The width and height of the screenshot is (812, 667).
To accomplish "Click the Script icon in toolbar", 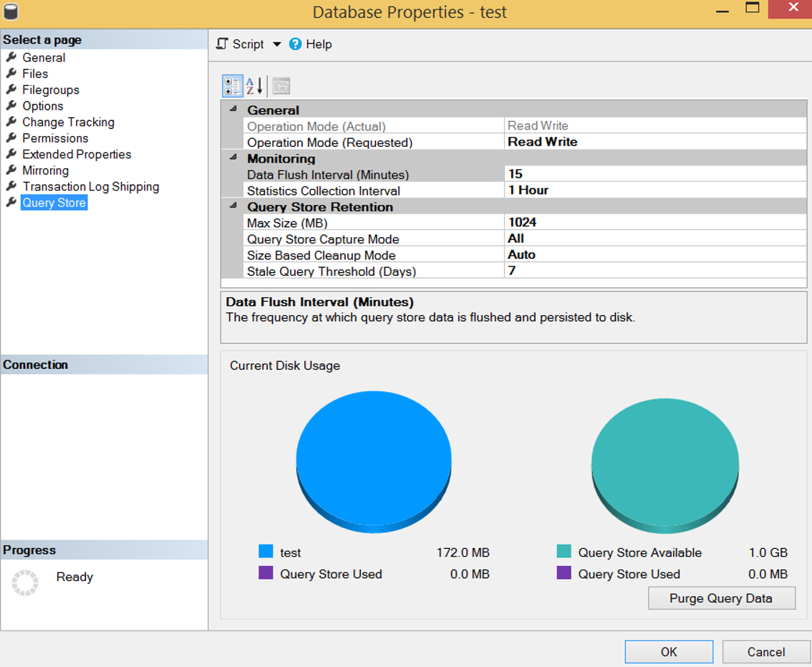I will pos(222,44).
